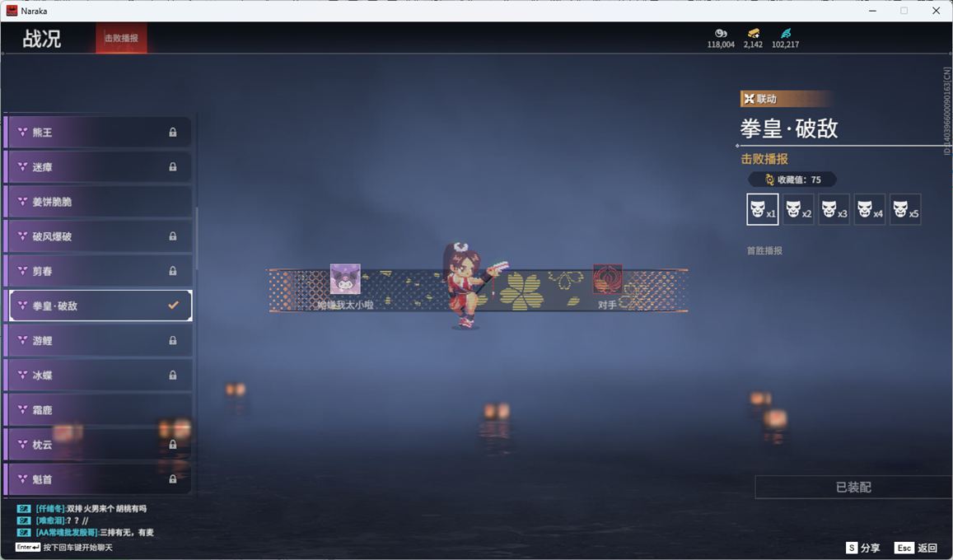Viewport: 953px width, 560px height.
Task: Click the swirl icon beside 收藏值: 75
Action: coord(769,180)
